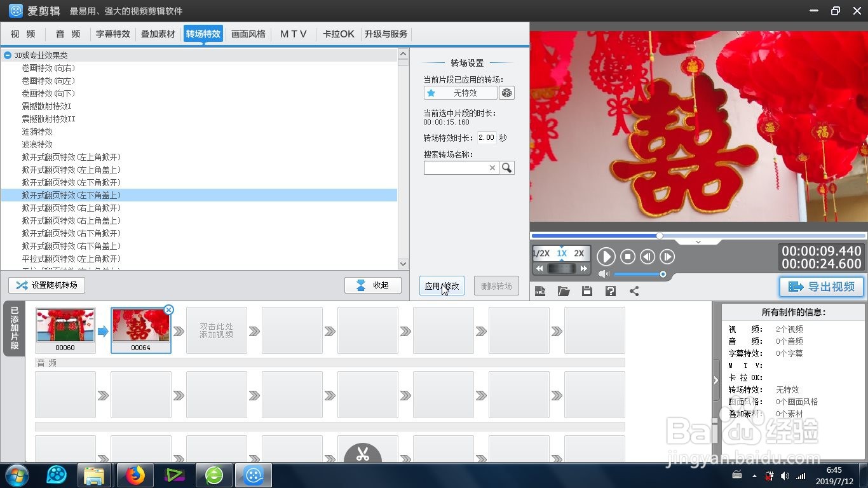Image resolution: width=868 pixels, height=488 pixels.
Task: Click the play button in preview controls
Action: (606, 257)
